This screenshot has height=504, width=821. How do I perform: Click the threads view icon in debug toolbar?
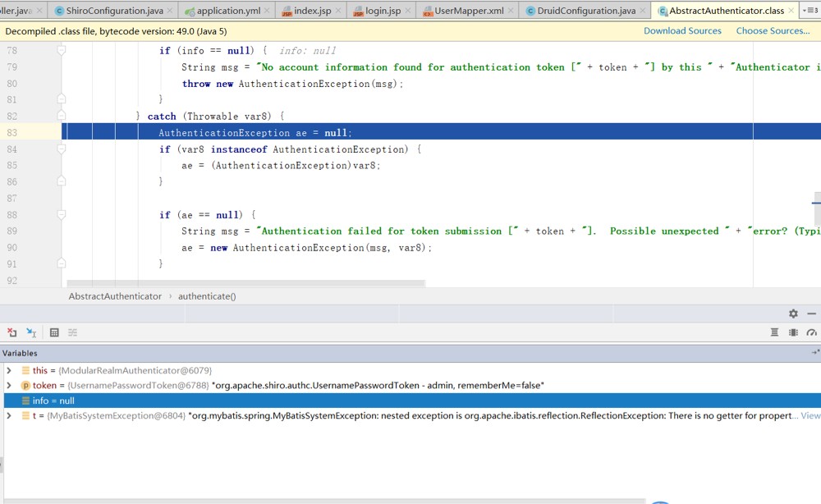coord(793,332)
